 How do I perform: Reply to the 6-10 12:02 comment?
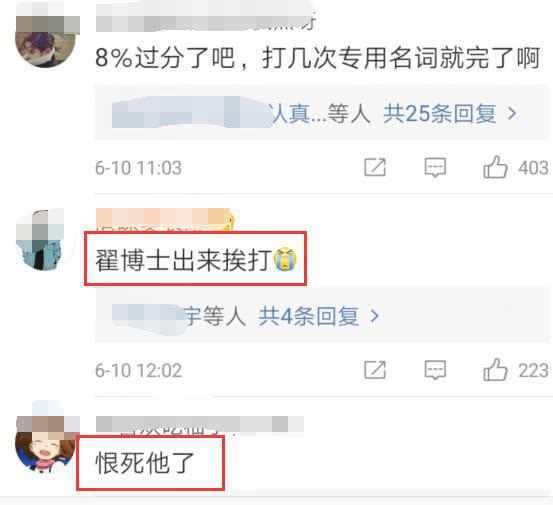pyautogui.click(x=435, y=370)
